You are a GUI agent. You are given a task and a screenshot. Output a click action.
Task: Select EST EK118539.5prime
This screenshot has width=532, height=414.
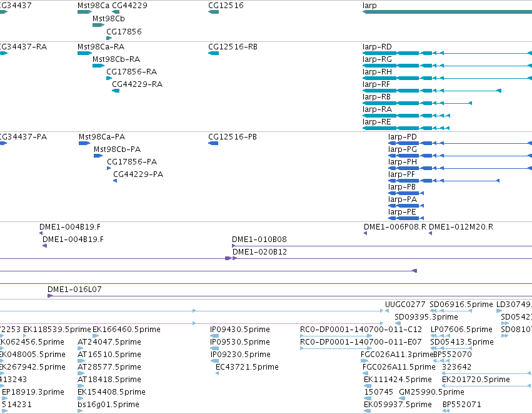pyautogui.click(x=25, y=336)
